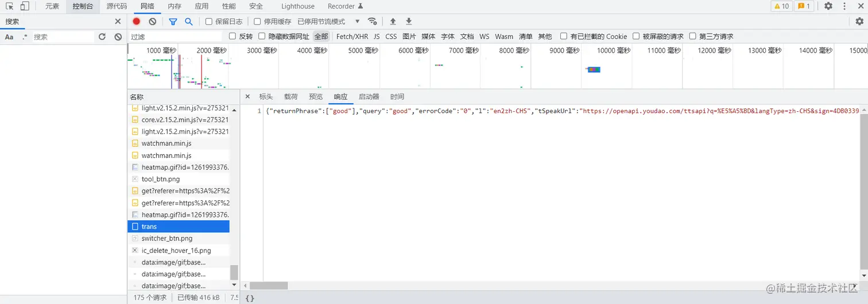Screen dimensions: 868x304
Task: Open the 应用 tab
Action: point(201,6)
